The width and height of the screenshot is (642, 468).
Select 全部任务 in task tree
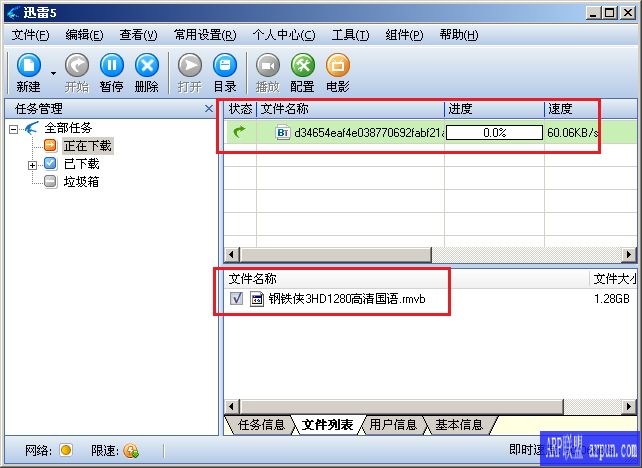pos(68,128)
